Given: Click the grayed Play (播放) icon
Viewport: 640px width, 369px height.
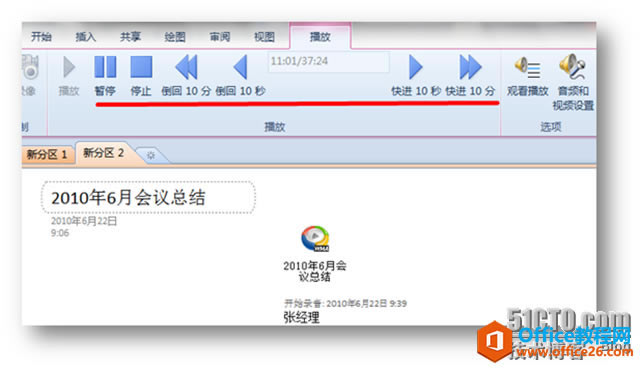Looking at the screenshot, I should [69, 76].
